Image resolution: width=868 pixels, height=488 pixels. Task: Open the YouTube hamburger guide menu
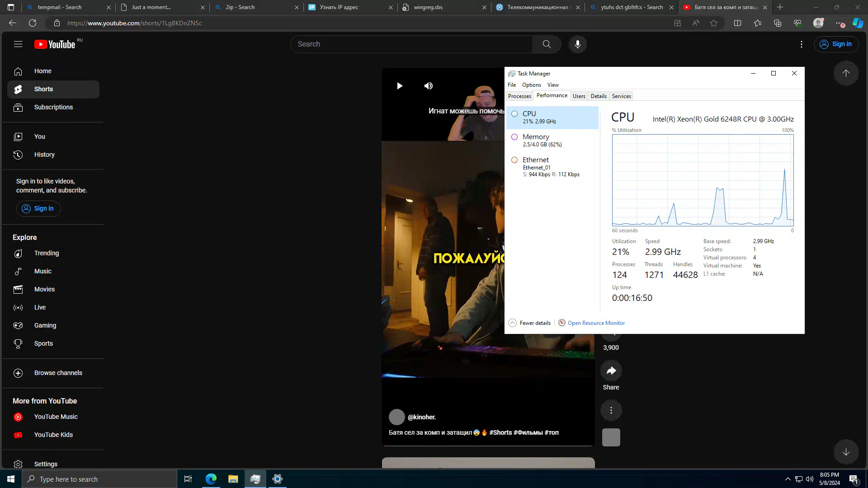(x=18, y=44)
